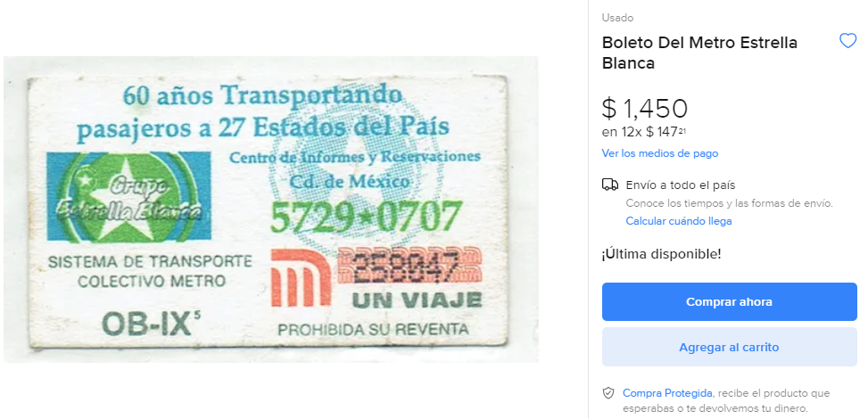Click the ticket serial number 258047
The image size is (868, 419).
407,267
